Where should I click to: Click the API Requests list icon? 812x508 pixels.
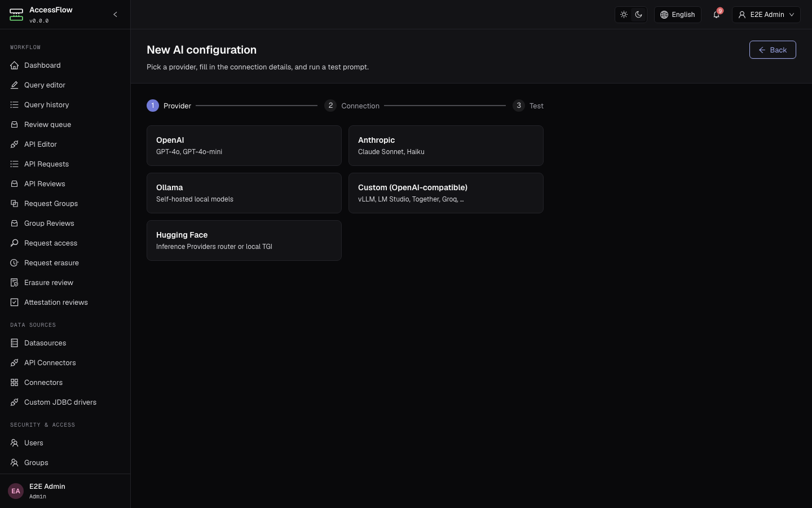14,164
